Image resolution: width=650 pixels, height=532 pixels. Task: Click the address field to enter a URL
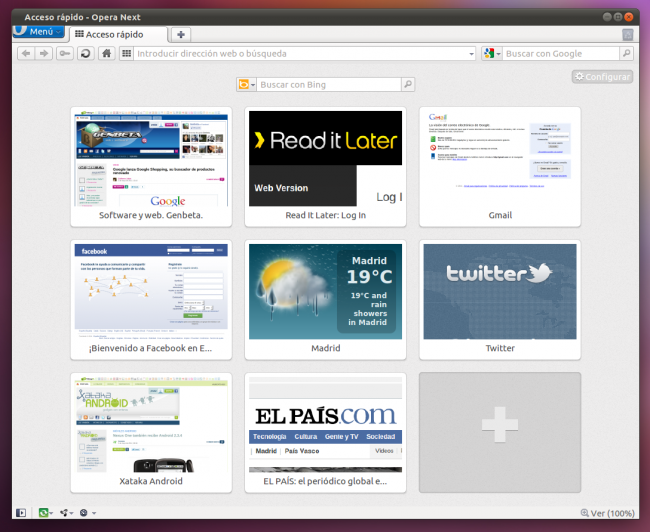301,53
